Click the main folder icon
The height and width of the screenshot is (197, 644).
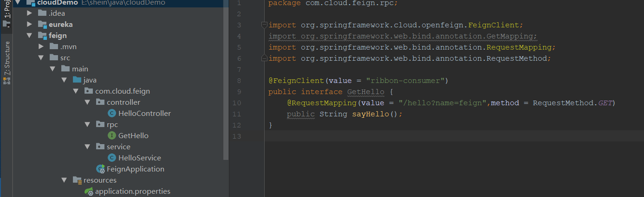pyautogui.click(x=65, y=69)
